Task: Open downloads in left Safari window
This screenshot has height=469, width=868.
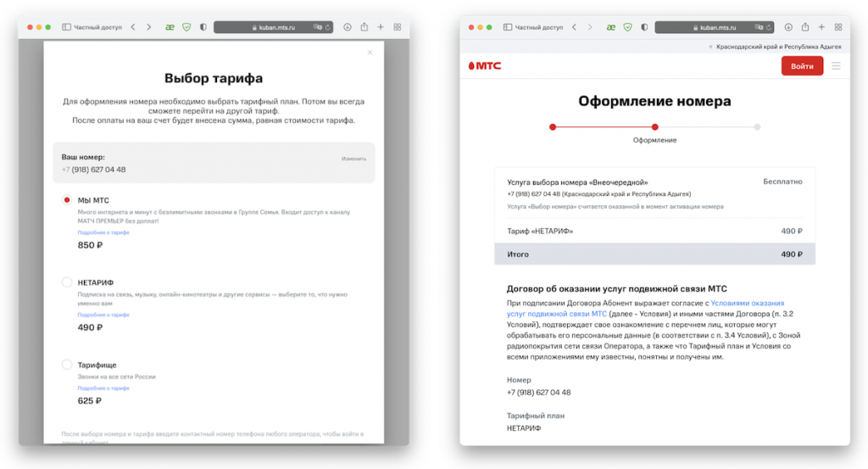Action: [x=347, y=27]
